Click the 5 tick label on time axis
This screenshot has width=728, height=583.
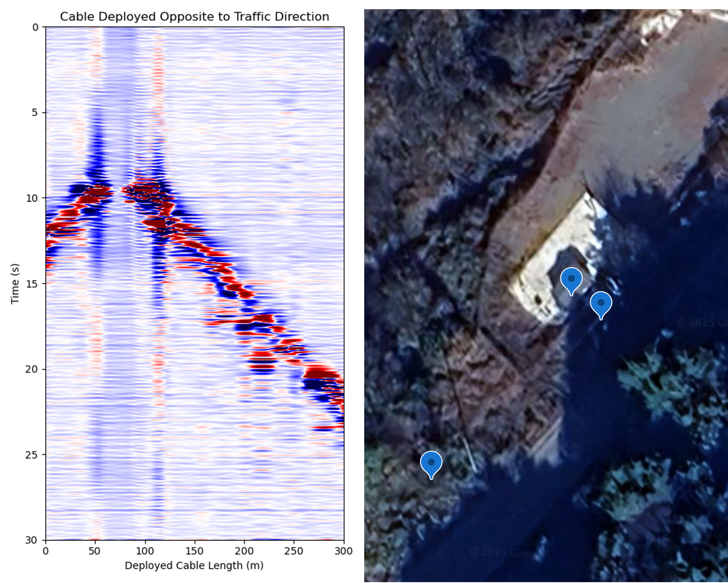pyautogui.click(x=35, y=113)
